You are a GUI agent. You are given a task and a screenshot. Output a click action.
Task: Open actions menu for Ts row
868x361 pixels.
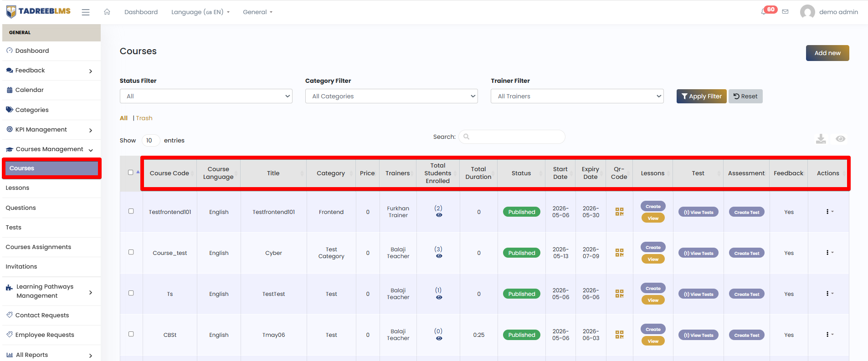pos(829,294)
